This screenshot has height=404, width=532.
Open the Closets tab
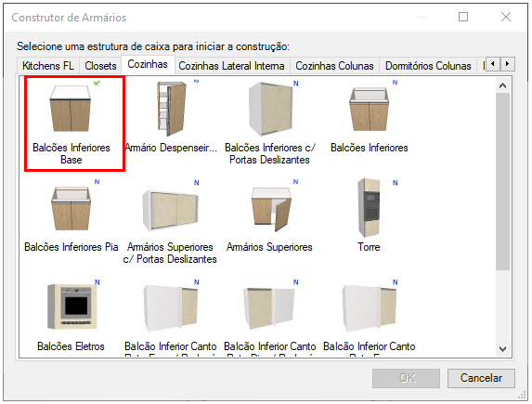[100, 66]
